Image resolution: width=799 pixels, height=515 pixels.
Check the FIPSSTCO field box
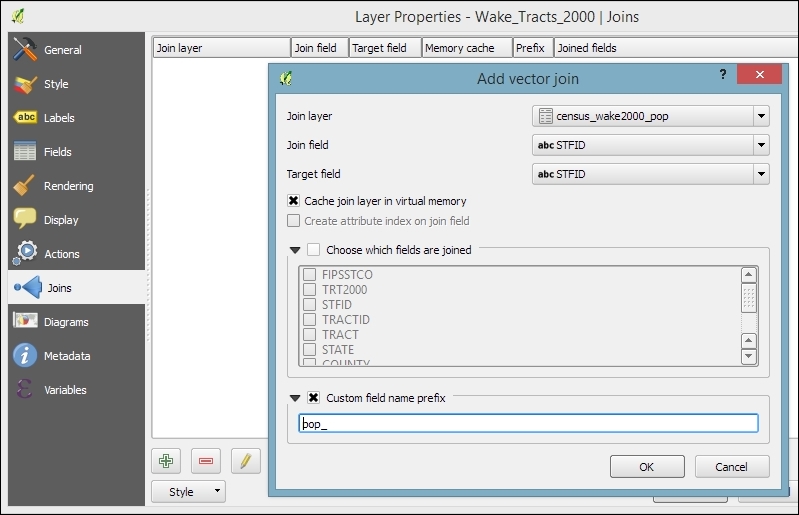[x=309, y=275]
